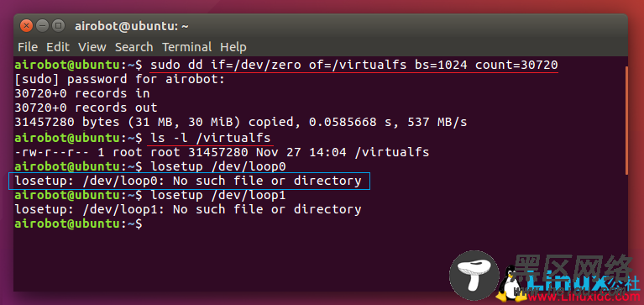Minimize the terminal window
This screenshot has height=305, width=644.
tap(42, 26)
